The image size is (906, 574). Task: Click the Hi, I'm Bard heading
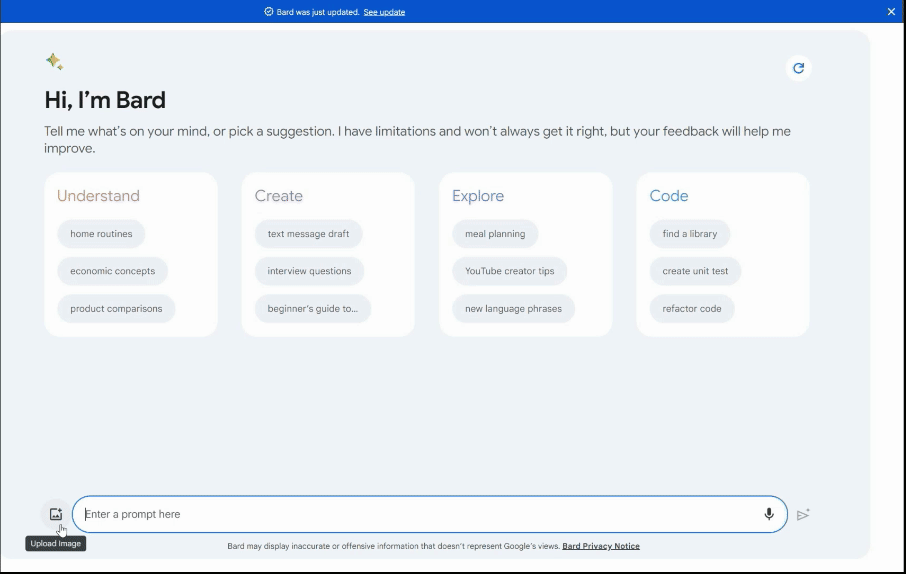pos(105,100)
